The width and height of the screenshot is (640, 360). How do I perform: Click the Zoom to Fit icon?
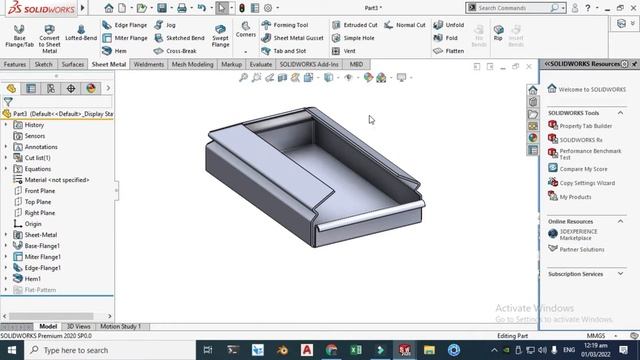pyautogui.click(x=243, y=77)
